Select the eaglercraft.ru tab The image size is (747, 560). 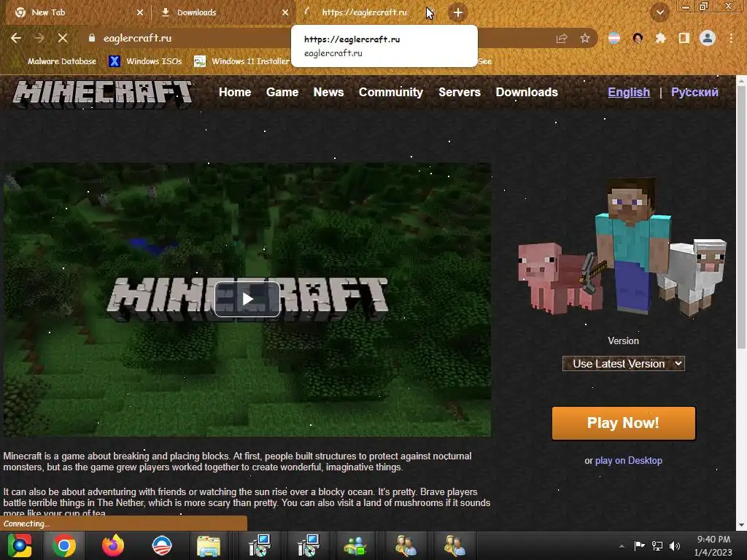tap(365, 13)
